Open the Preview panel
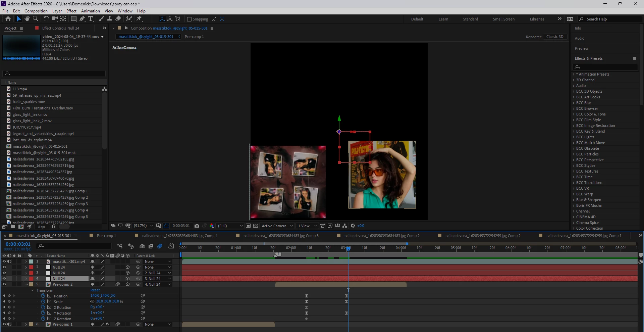Viewport: 644px width, 332px height. click(582, 49)
